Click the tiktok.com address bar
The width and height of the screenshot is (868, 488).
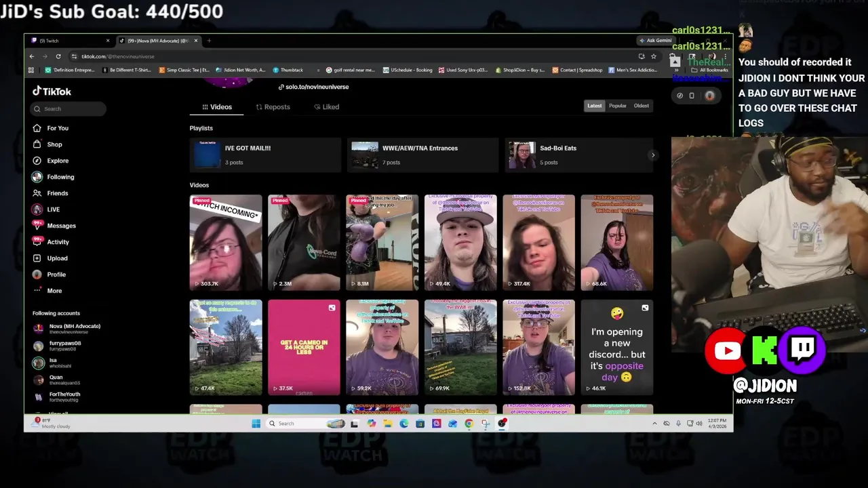pyautogui.click(x=353, y=56)
